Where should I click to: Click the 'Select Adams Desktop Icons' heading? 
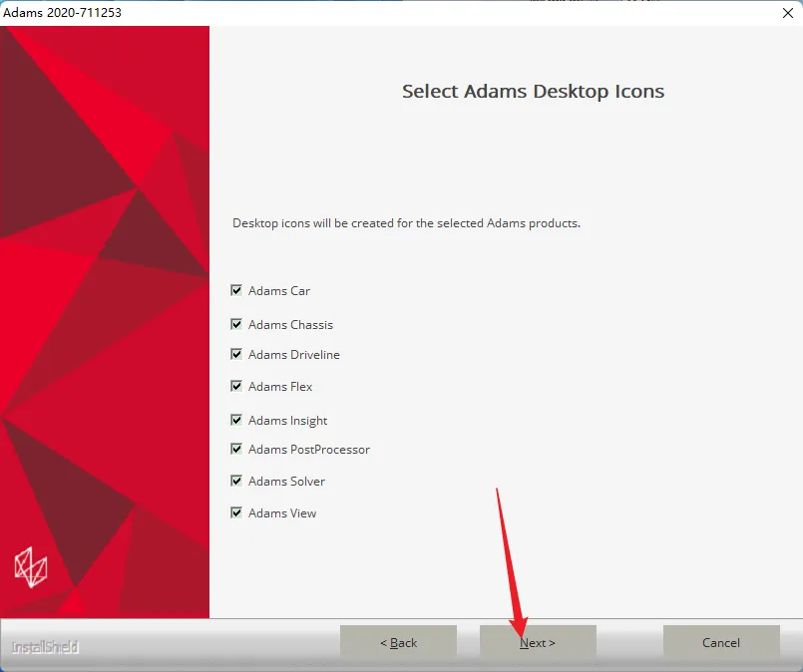tap(533, 91)
